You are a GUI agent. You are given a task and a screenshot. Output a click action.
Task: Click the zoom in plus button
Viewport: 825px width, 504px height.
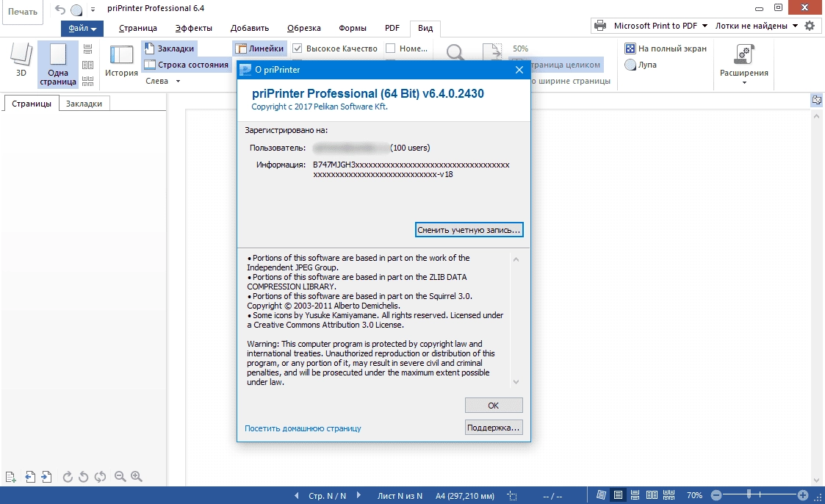(x=803, y=495)
